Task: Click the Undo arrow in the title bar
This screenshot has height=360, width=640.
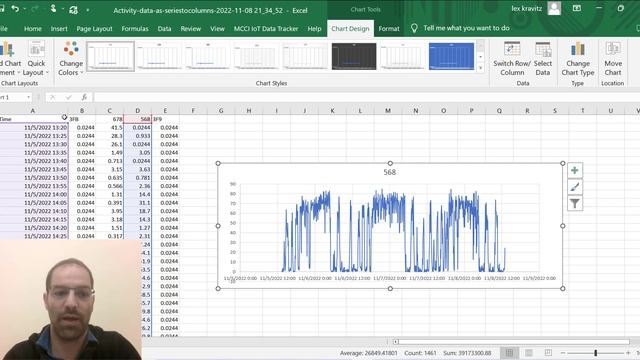Action: pos(15,9)
